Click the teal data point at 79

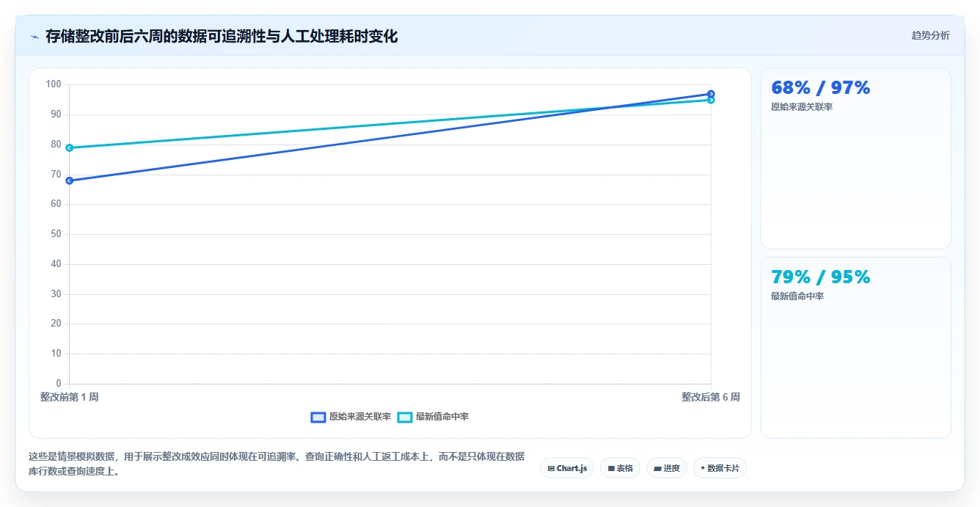point(70,147)
